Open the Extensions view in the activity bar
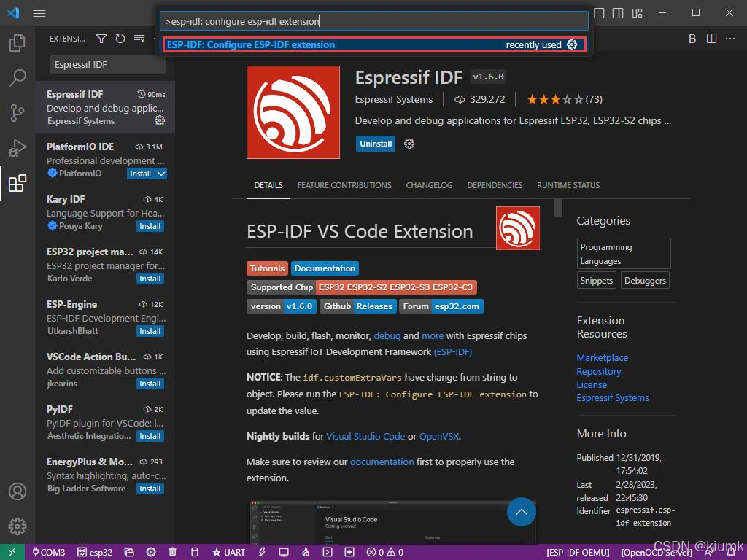The width and height of the screenshot is (747, 560). tap(18, 183)
